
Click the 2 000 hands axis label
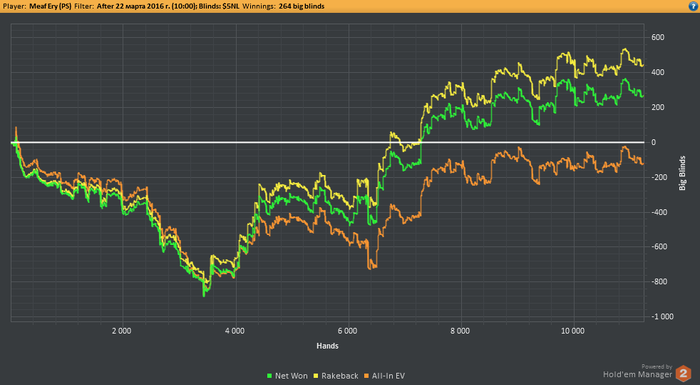tap(122, 331)
